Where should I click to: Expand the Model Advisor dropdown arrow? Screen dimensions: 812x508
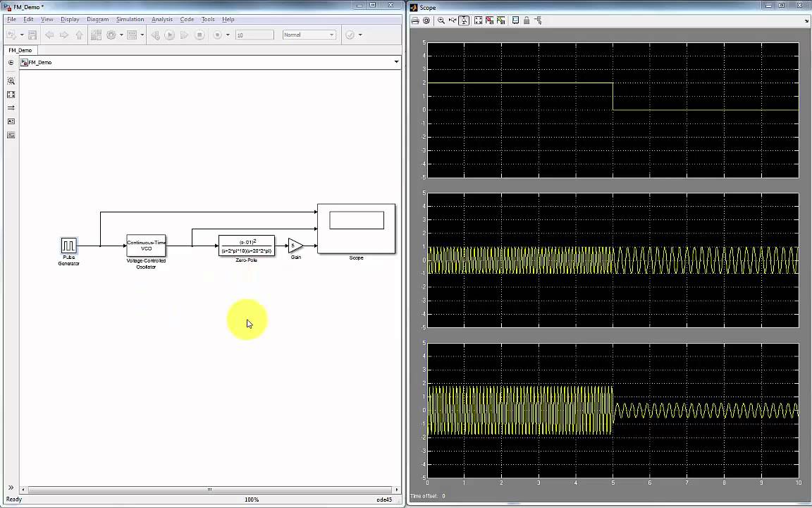(x=360, y=35)
